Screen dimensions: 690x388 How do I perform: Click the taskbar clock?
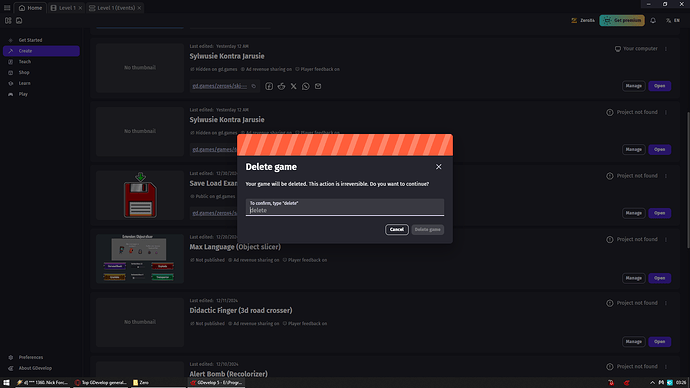(x=681, y=383)
